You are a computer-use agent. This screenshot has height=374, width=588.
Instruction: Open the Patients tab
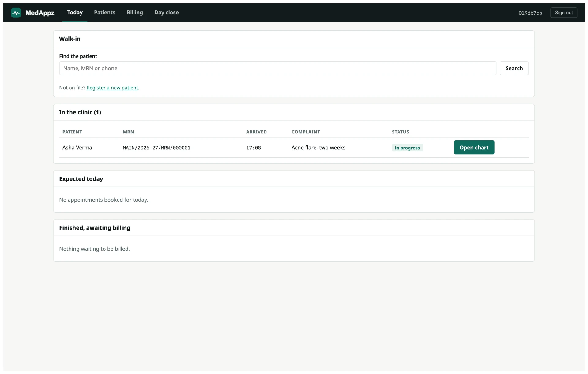coord(105,13)
